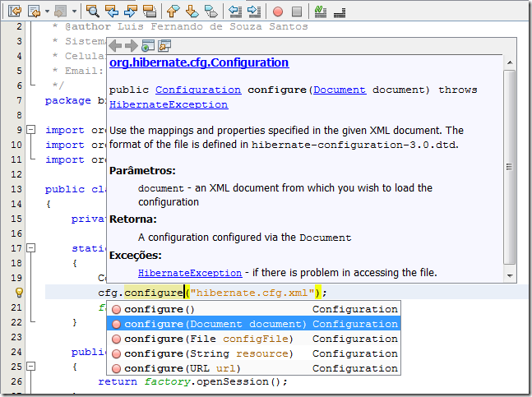Click Find Previous Occurrence arrow icon
Viewport: 532px width, 397px height.
(x=111, y=12)
